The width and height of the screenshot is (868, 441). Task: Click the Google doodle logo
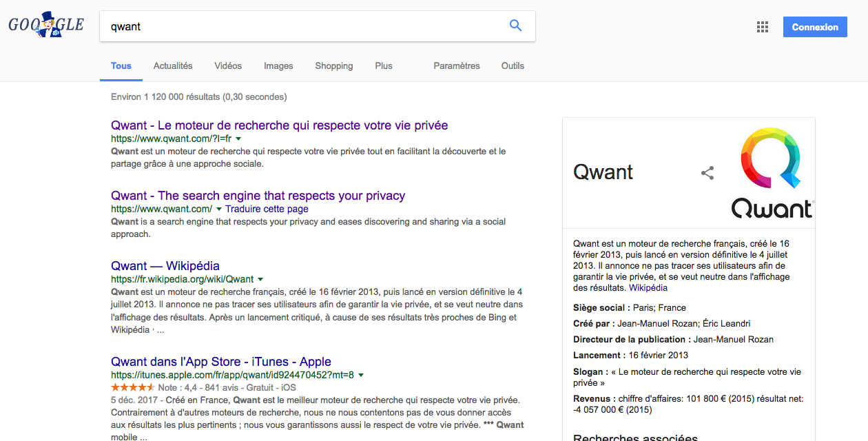[x=46, y=26]
